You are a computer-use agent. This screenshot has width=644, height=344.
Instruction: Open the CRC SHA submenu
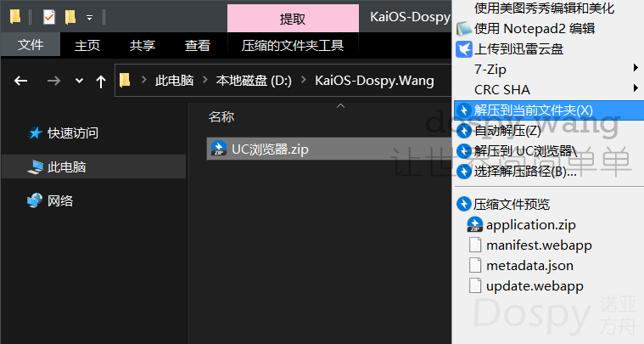click(x=502, y=89)
